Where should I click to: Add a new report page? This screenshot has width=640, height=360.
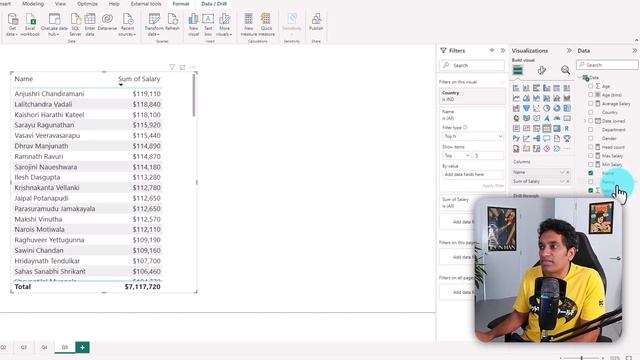82,347
